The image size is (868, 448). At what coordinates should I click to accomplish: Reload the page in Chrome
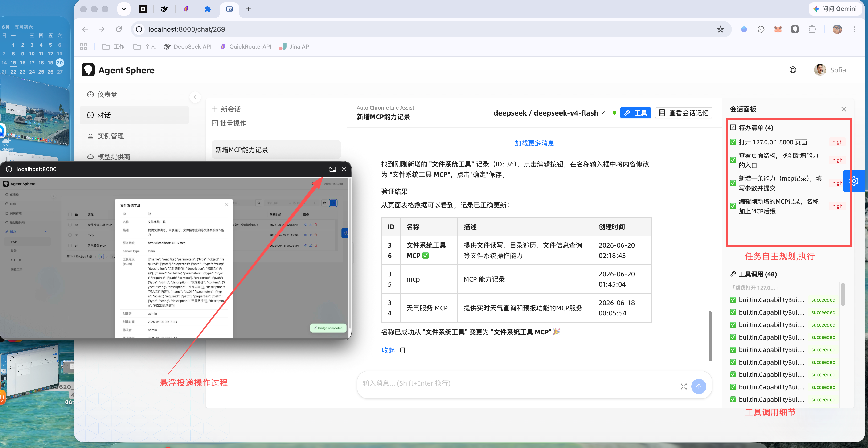click(119, 29)
